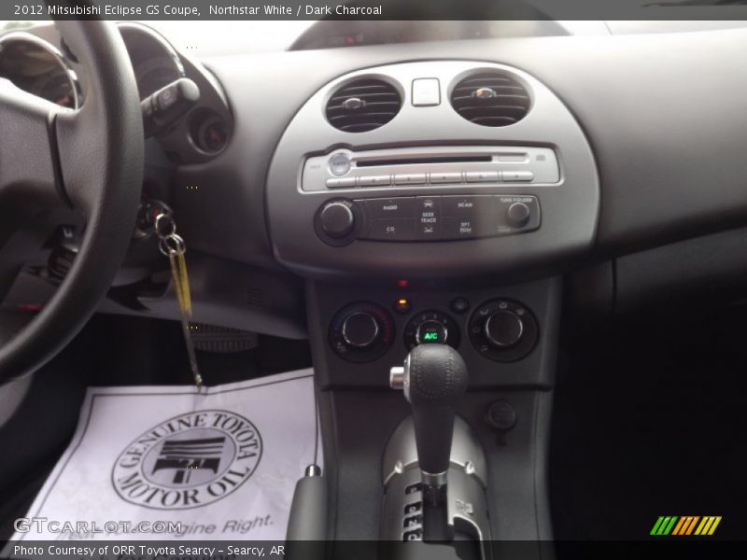Click the shifter lock release button

pos(399,378)
